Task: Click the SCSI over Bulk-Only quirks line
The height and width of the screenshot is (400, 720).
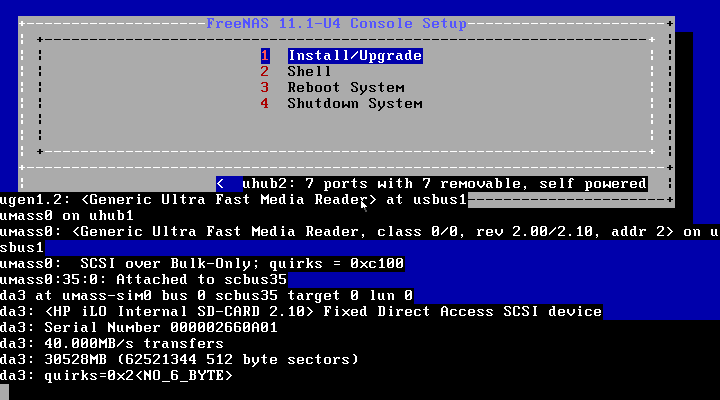Action: point(202,264)
